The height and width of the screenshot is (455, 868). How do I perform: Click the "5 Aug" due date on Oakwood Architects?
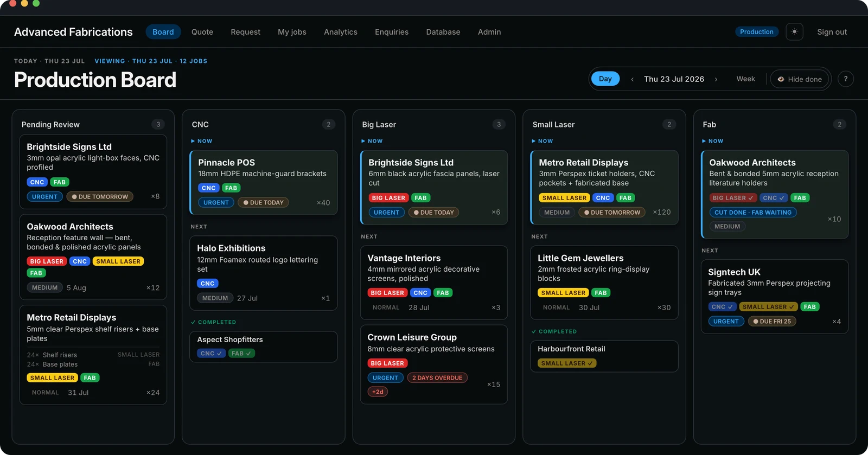[76, 288]
